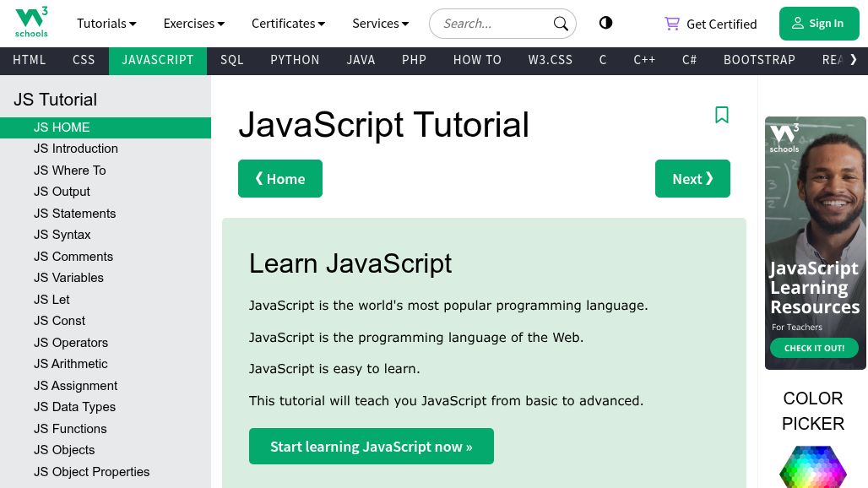Select JS HOME in sidebar
Screen dimensions: 868x488
(x=106, y=127)
